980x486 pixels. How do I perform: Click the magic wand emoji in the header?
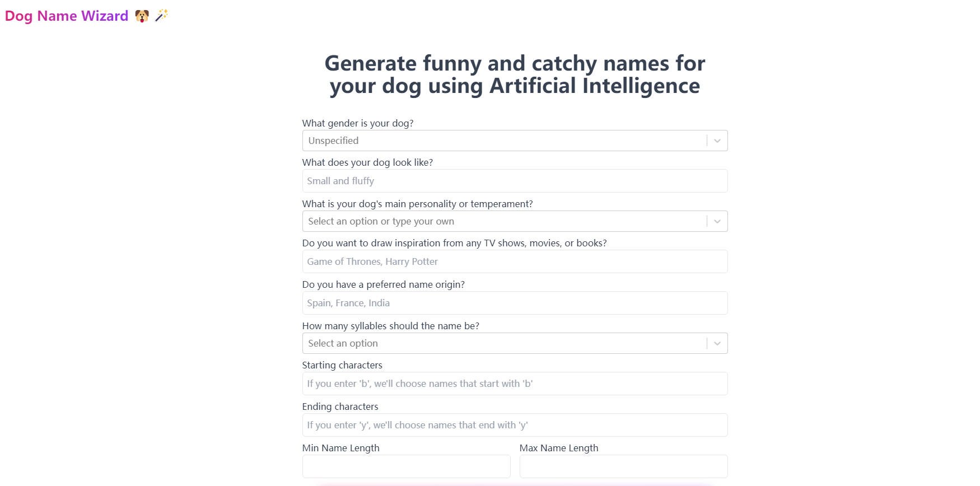tap(161, 16)
